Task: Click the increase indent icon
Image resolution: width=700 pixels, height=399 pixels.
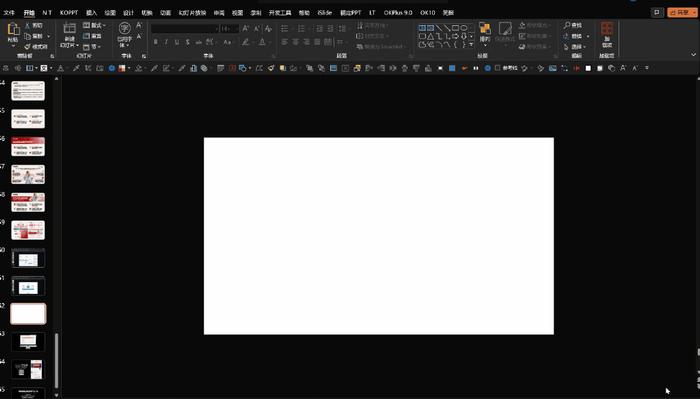Action: tap(330, 29)
